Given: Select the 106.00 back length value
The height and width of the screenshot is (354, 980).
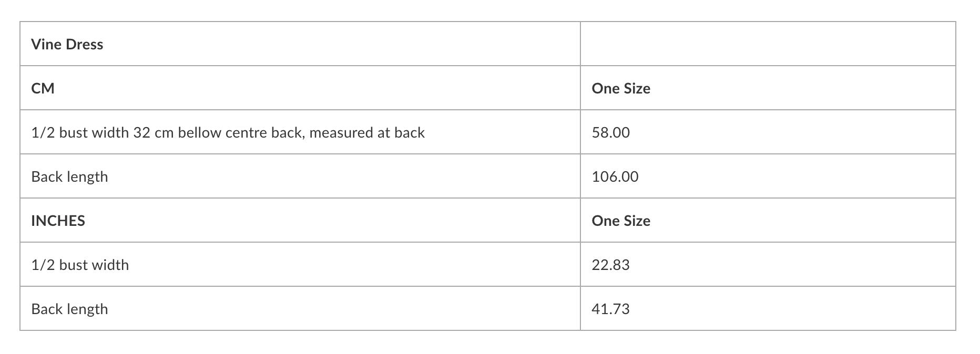Looking at the screenshot, I should click(615, 176).
